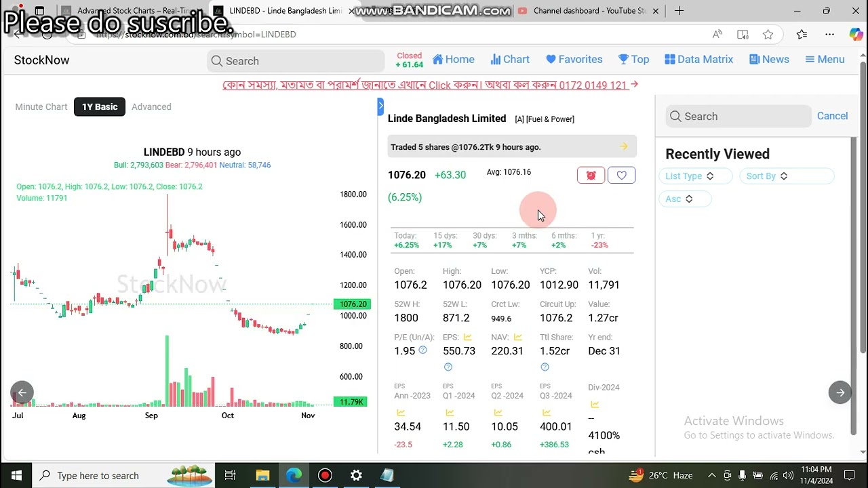Open the browser favorites list icon
Screen dimensions: 868x488
pos(802,35)
